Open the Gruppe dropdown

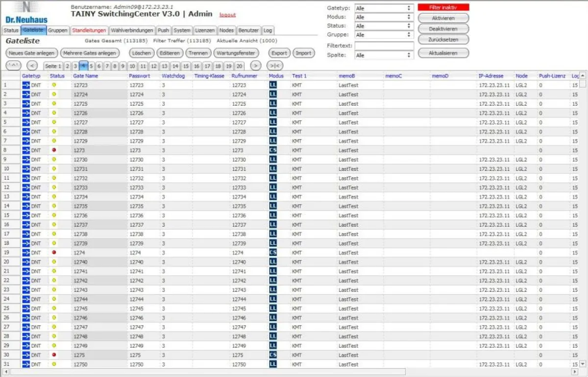pos(385,34)
